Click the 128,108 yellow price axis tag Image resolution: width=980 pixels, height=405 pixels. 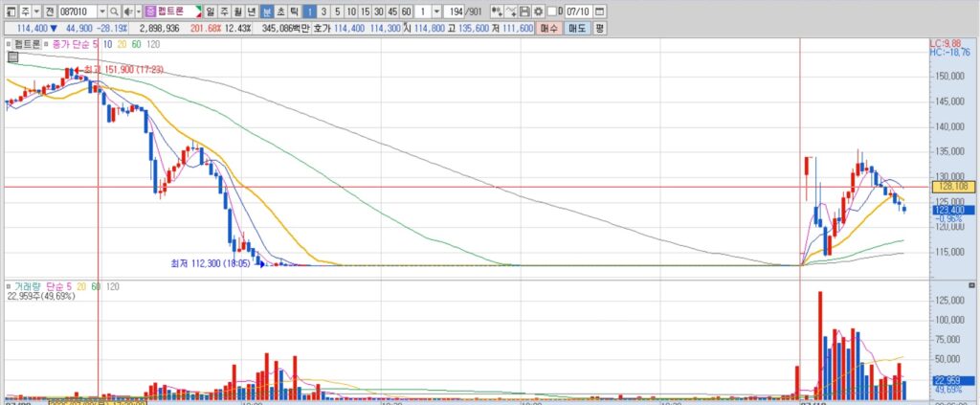pyautogui.click(x=952, y=187)
